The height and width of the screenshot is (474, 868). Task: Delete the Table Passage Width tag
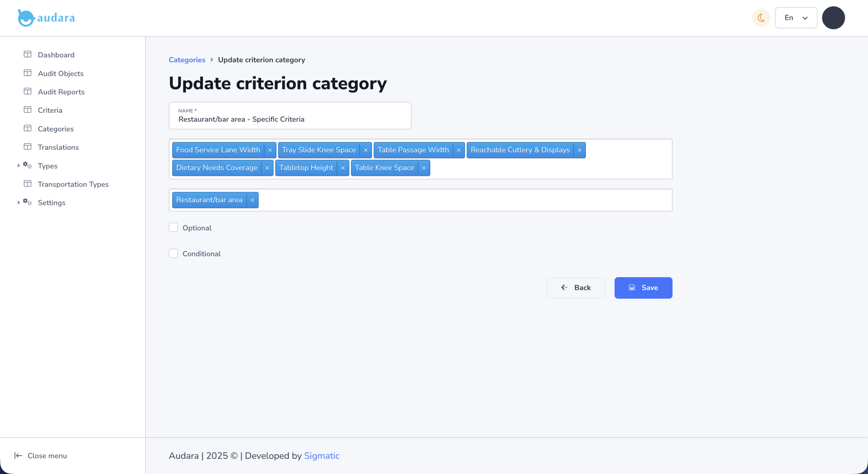(458, 150)
